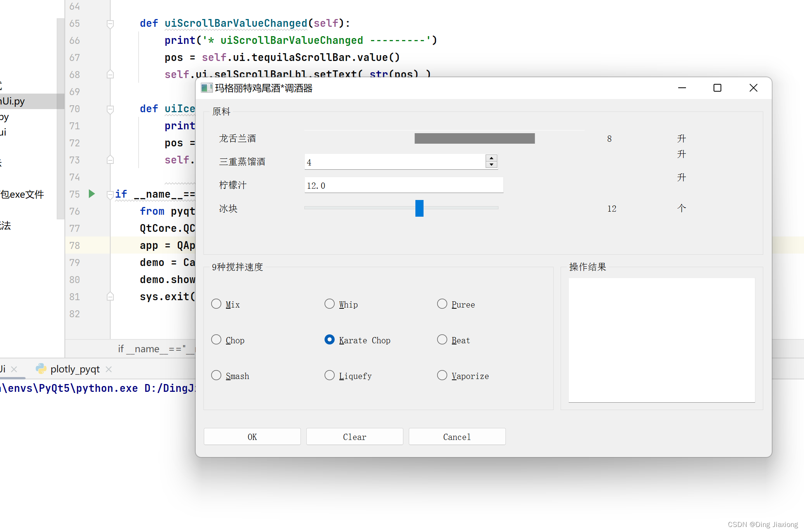Select the Liquefy blending speed
Screen dimensions: 804x532
tap(330, 376)
